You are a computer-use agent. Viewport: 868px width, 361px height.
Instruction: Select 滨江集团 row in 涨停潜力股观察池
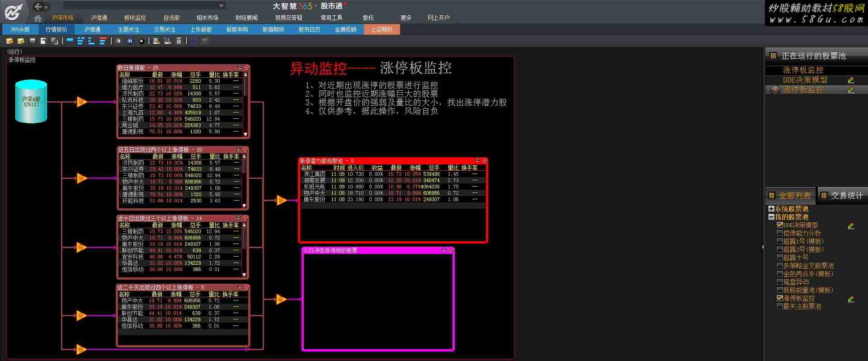(393, 174)
